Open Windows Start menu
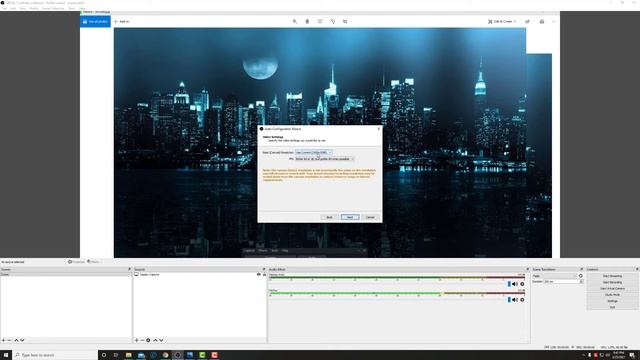 pyautogui.click(x=6, y=355)
